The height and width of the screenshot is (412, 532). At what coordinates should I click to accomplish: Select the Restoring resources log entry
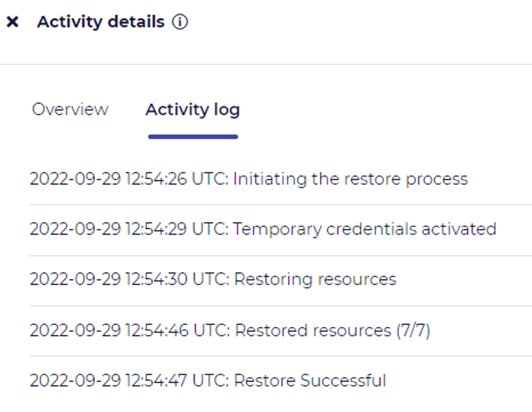[x=213, y=279]
